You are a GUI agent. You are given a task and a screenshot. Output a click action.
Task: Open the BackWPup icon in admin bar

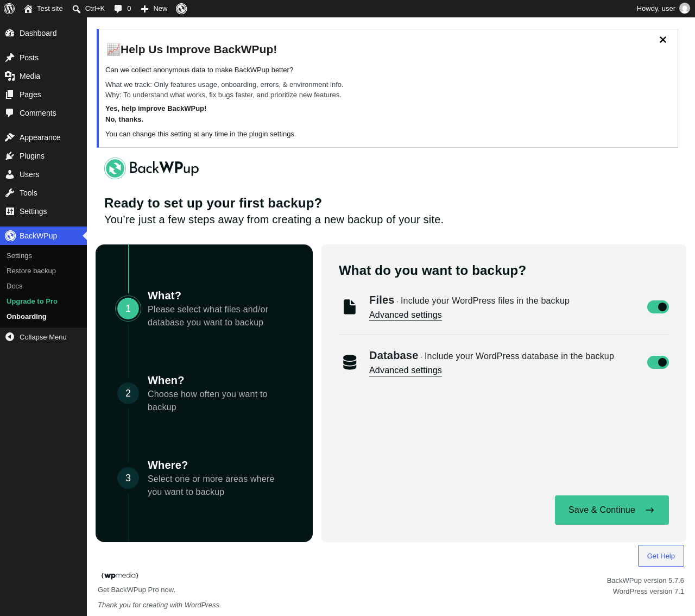[x=181, y=9]
